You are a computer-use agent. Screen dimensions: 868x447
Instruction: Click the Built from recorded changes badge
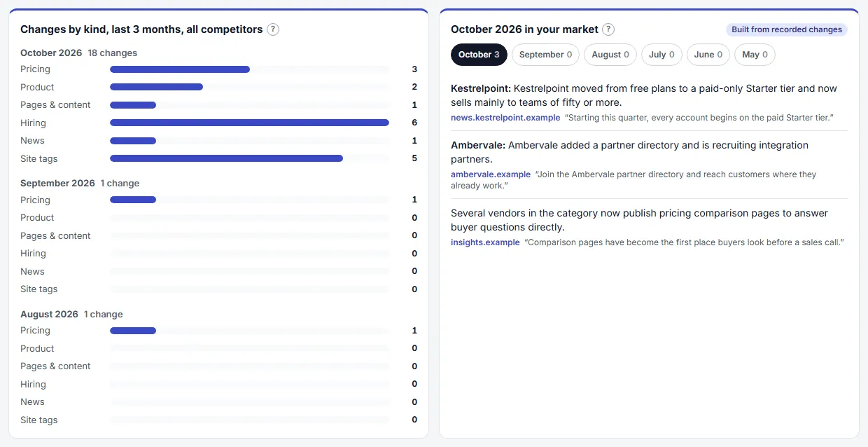click(787, 29)
